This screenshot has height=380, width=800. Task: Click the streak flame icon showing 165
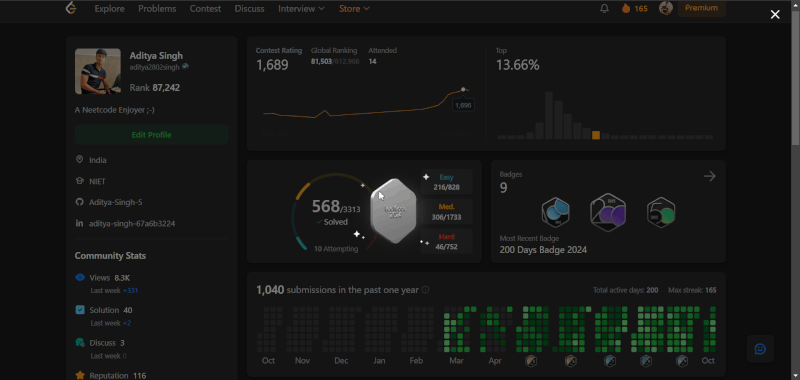point(626,9)
